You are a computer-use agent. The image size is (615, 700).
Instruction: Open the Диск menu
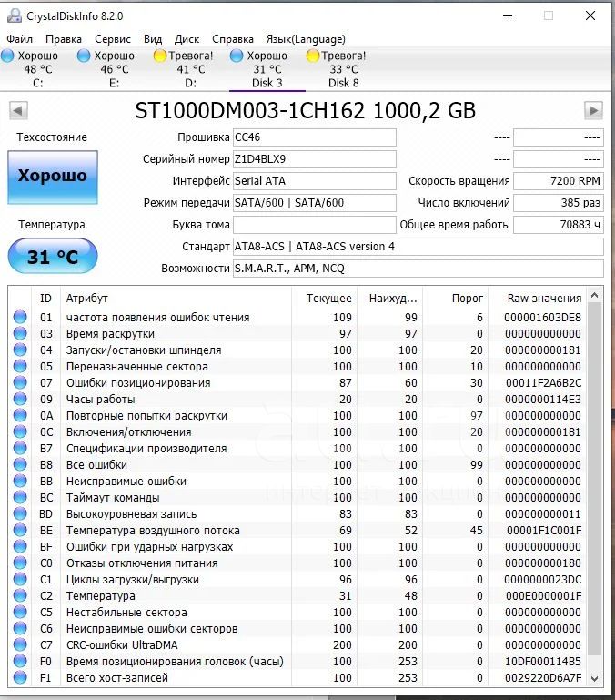coord(187,39)
